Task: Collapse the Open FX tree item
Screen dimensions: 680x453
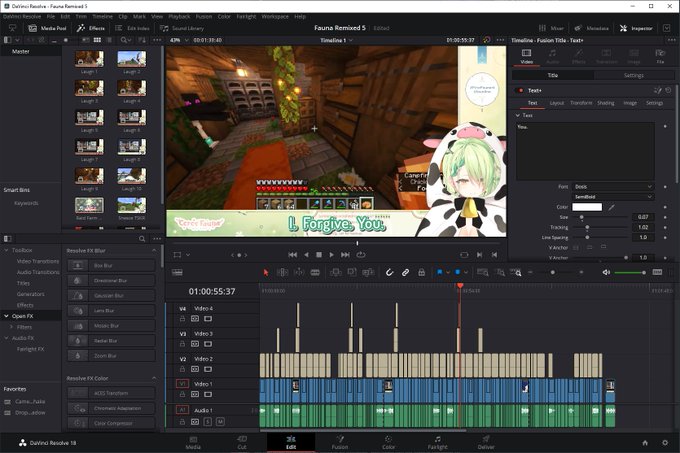Action: tap(6, 316)
